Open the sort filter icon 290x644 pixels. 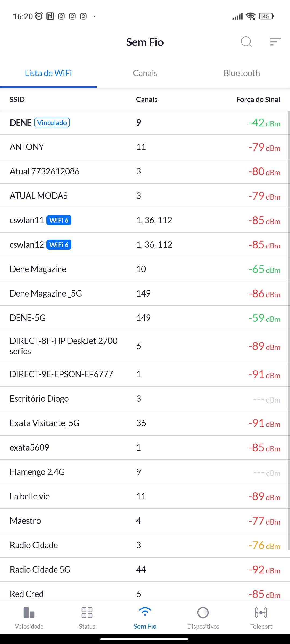point(275,42)
